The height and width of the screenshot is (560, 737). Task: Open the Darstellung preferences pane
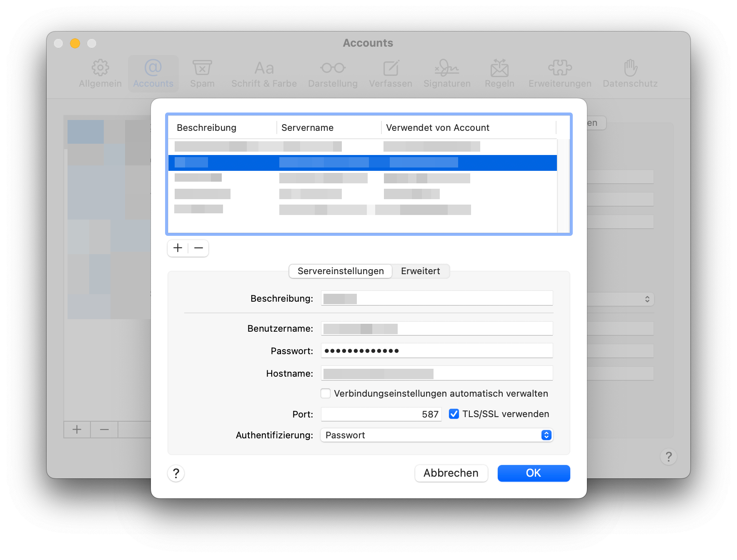pos(333,74)
